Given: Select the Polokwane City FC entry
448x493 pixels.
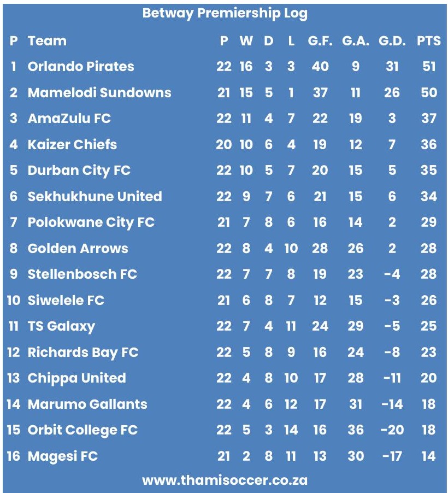Looking at the screenshot, I should [91, 222].
